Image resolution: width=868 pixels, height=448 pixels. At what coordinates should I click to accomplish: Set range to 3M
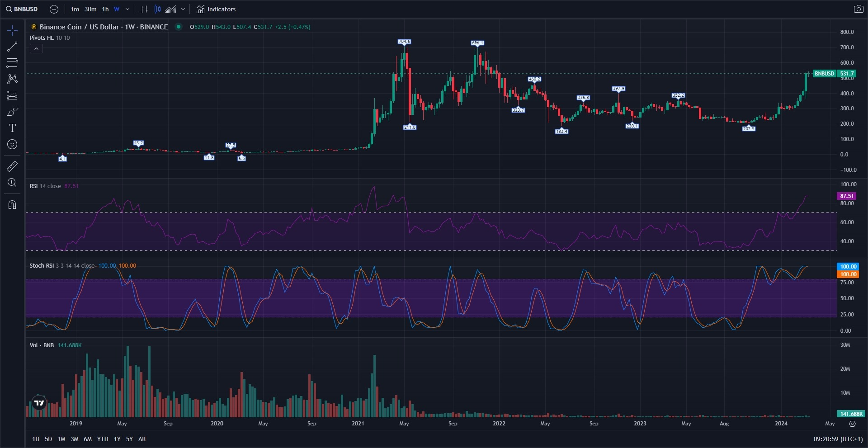(75, 439)
